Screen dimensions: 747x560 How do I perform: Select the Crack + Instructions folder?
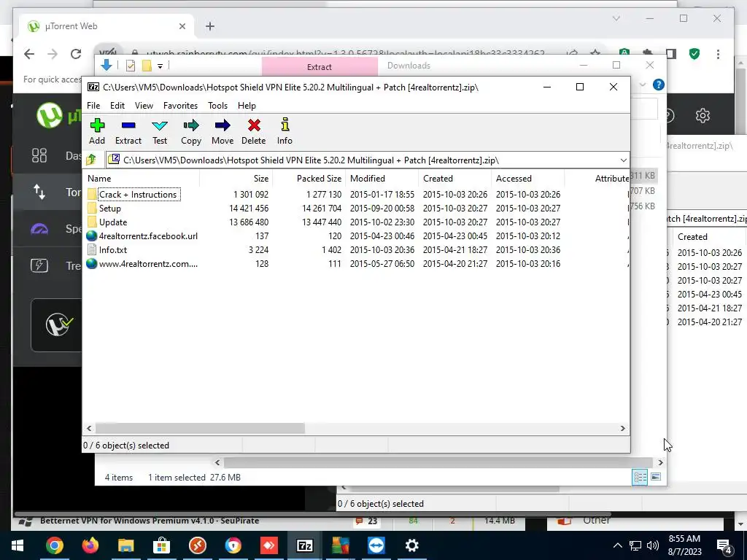pos(138,194)
